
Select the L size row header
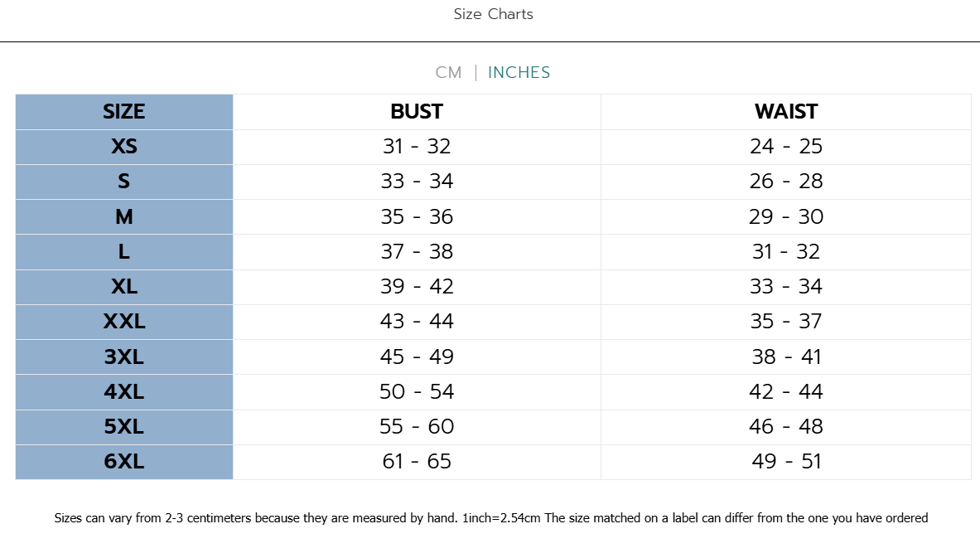[124, 252]
